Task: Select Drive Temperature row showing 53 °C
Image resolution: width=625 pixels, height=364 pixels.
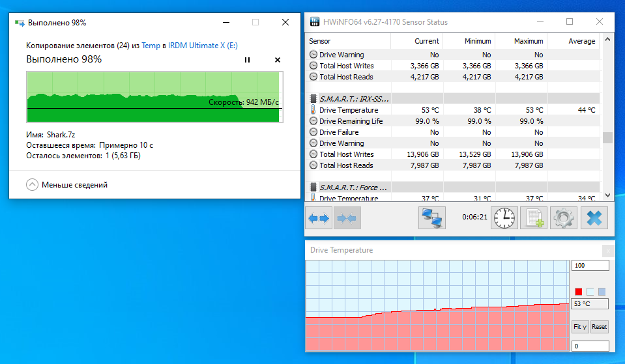Action: point(452,110)
